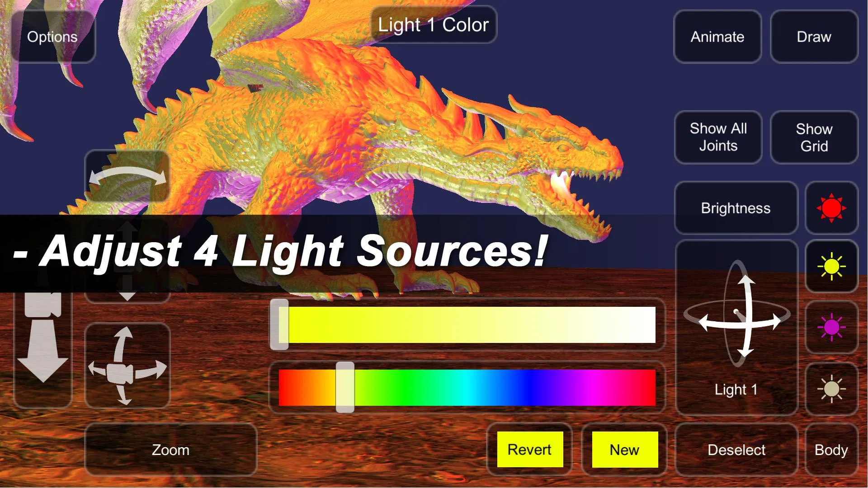Select the red brightness icon
The height and width of the screenshot is (488, 868).
(831, 207)
